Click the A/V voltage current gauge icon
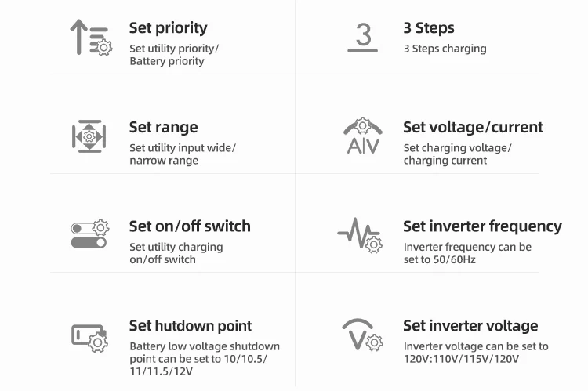The width and height of the screenshot is (588, 391). (362, 136)
